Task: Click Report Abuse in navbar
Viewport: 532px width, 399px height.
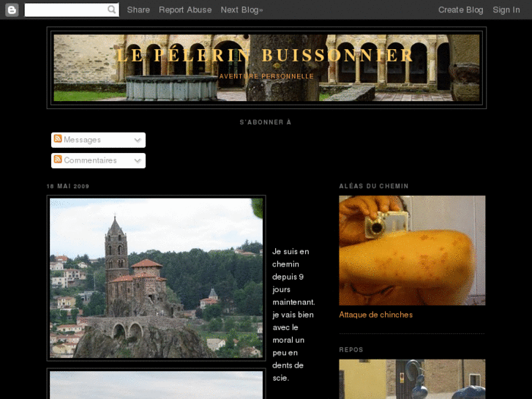Action: point(185,10)
